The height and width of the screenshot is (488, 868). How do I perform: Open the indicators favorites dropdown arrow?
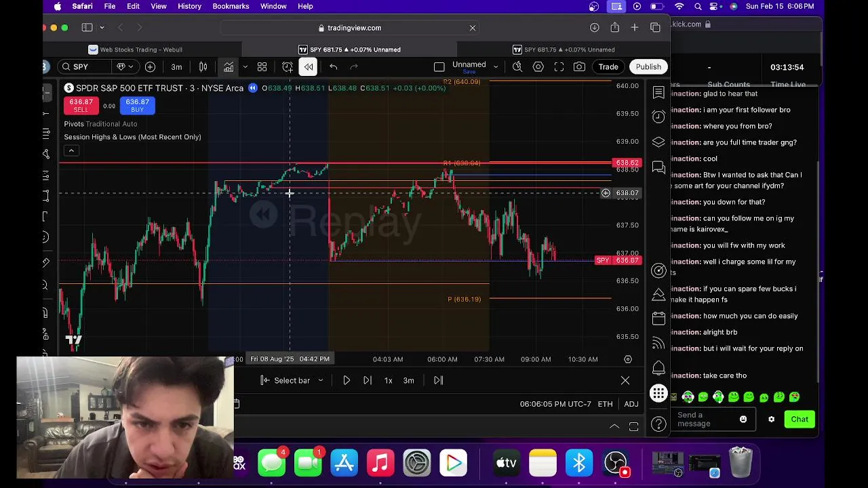tap(245, 66)
